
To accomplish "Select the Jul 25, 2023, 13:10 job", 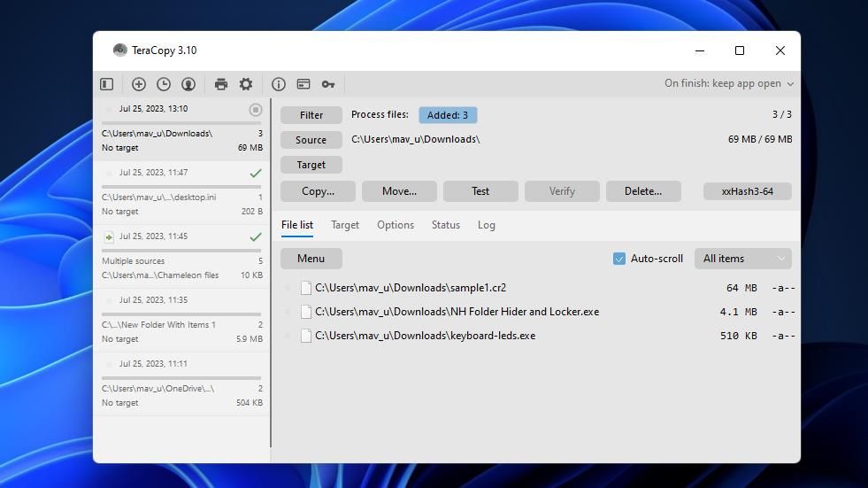I will tap(181, 129).
